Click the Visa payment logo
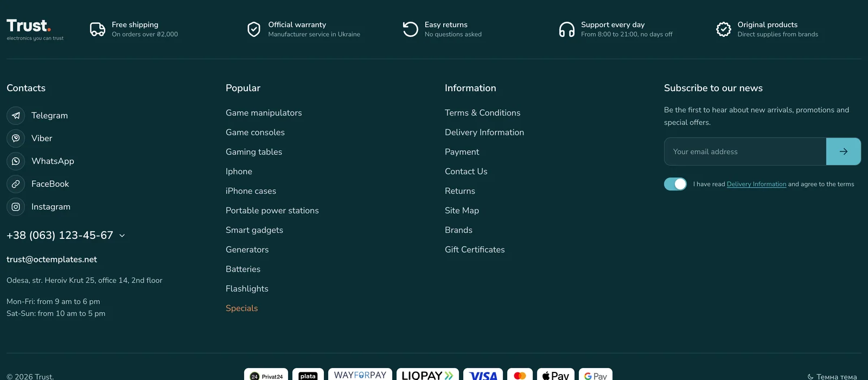This screenshot has width=868, height=380. point(483,375)
